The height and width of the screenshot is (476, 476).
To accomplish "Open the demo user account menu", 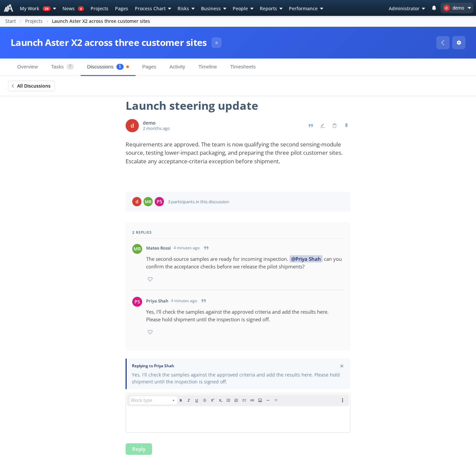I will click(x=457, y=8).
